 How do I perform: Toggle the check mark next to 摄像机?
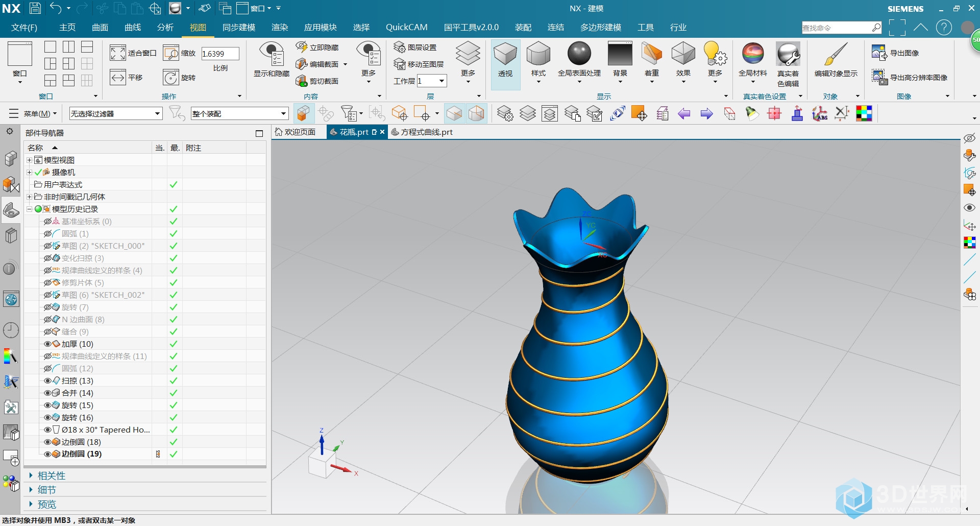(x=38, y=172)
